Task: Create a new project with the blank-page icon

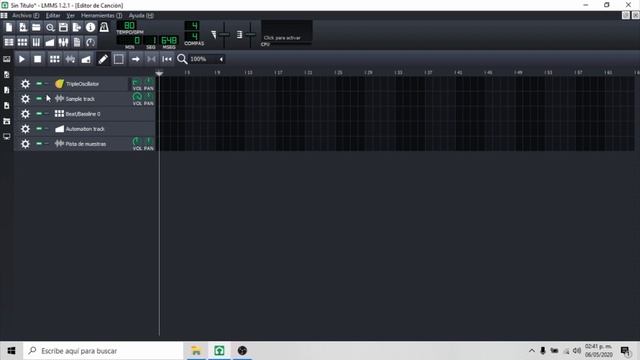Action: tap(9, 27)
